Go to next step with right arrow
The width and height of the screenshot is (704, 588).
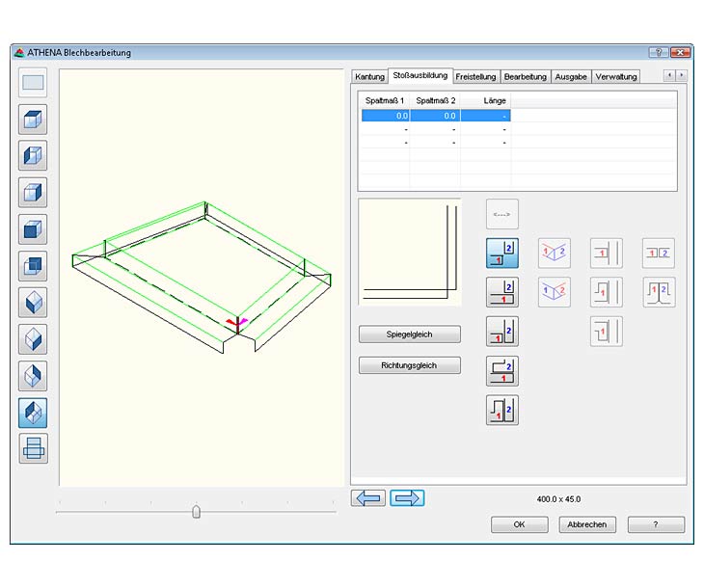point(407,498)
